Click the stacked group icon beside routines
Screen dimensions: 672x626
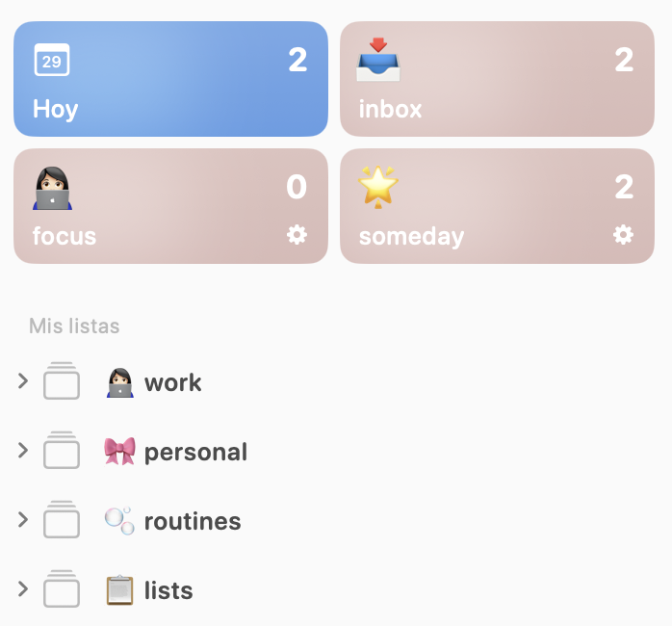coord(62,520)
